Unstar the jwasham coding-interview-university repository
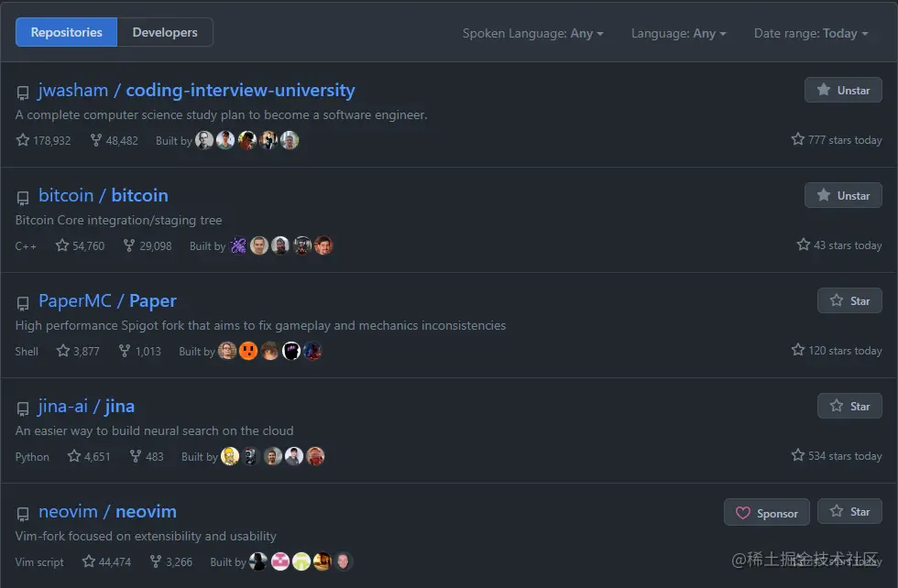 843,90
